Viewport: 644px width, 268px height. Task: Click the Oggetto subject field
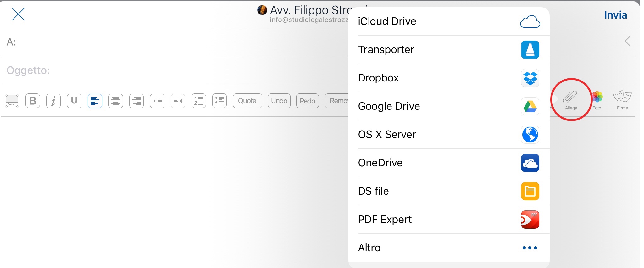[x=175, y=70]
